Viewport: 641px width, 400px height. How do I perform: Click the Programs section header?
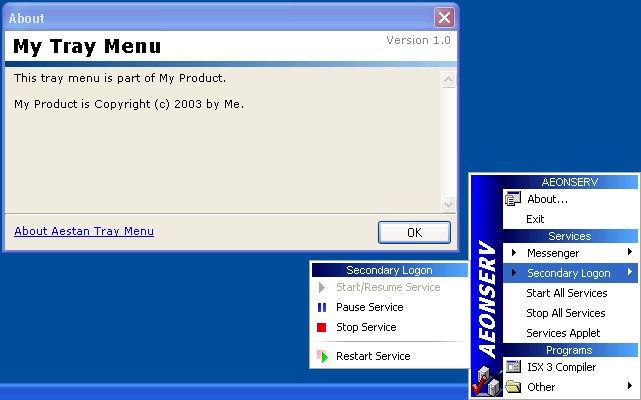(x=570, y=350)
